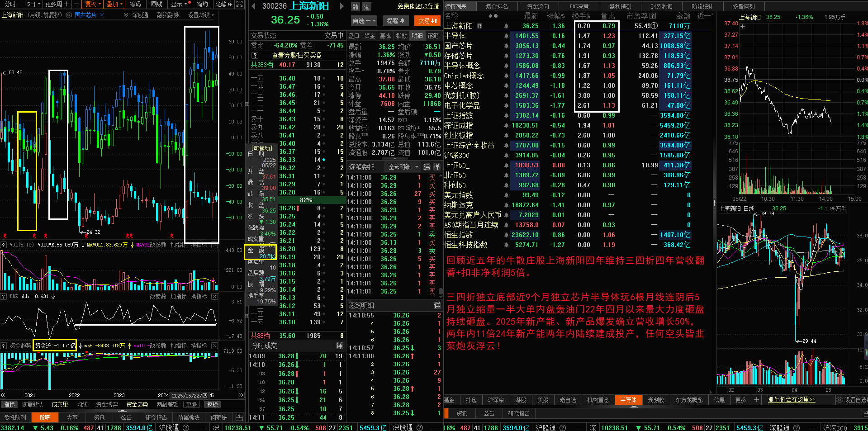
Task: Close the VOL indicator panel
Action: pyautogui.click(x=214, y=245)
